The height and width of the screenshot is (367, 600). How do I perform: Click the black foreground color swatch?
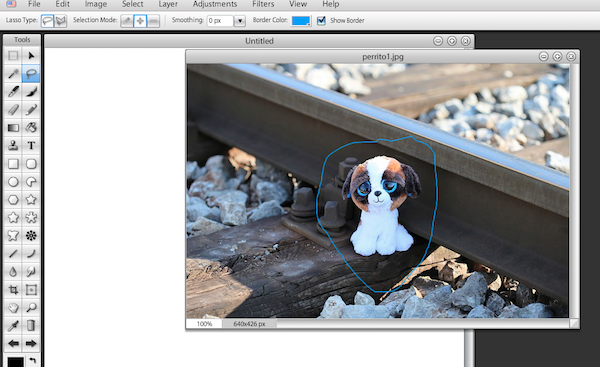[15, 362]
